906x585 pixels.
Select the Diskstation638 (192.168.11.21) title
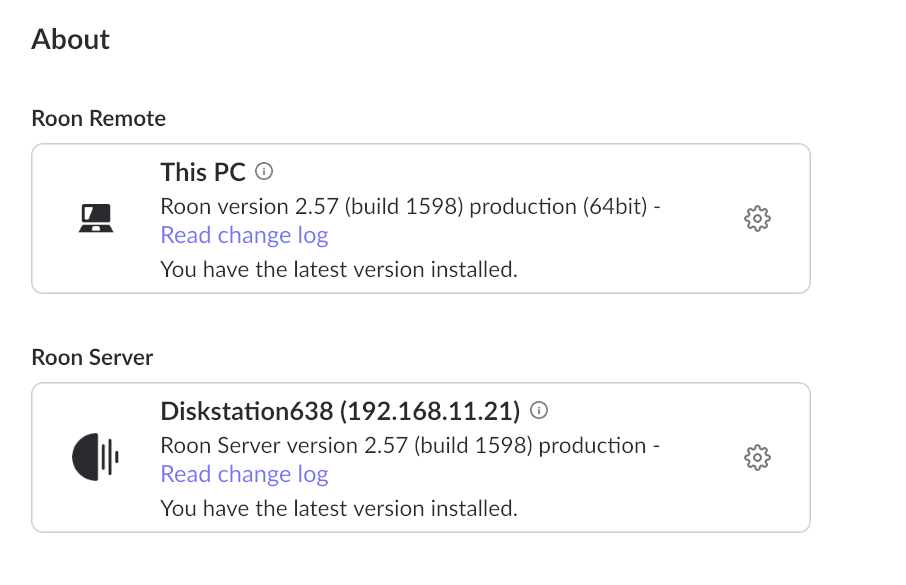340,411
